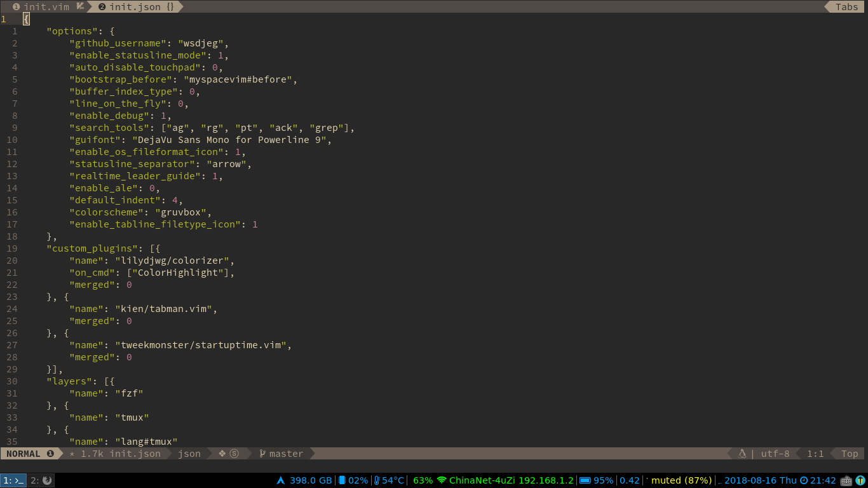
Task: Click the "ColorHighlight" command value
Action: 180,273
